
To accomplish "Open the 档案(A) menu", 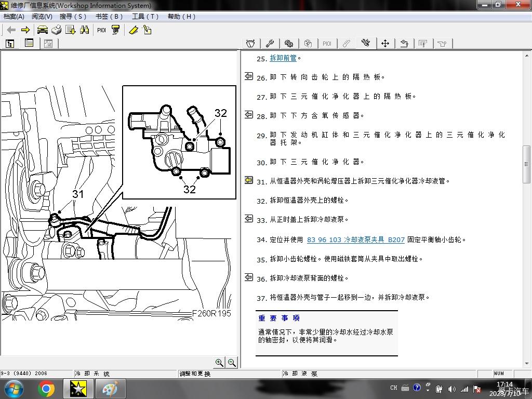I will 14,16.
